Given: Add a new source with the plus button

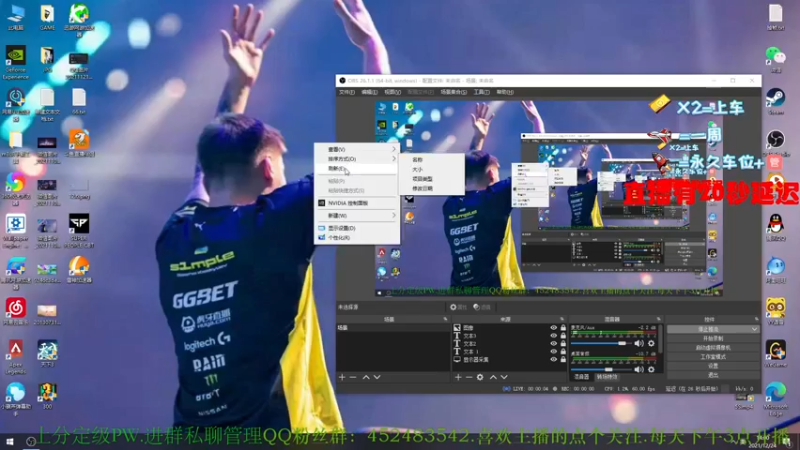Looking at the screenshot, I should pyautogui.click(x=458, y=377).
